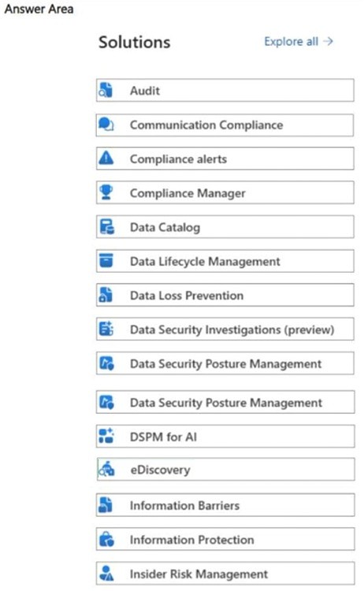This screenshot has height=591, width=364.
Task: Click the Insider Risk Management person icon
Action: click(106, 573)
